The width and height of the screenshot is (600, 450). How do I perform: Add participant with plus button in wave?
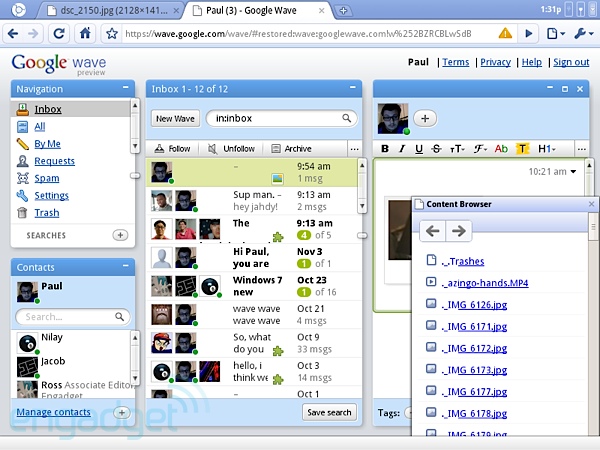(x=425, y=119)
